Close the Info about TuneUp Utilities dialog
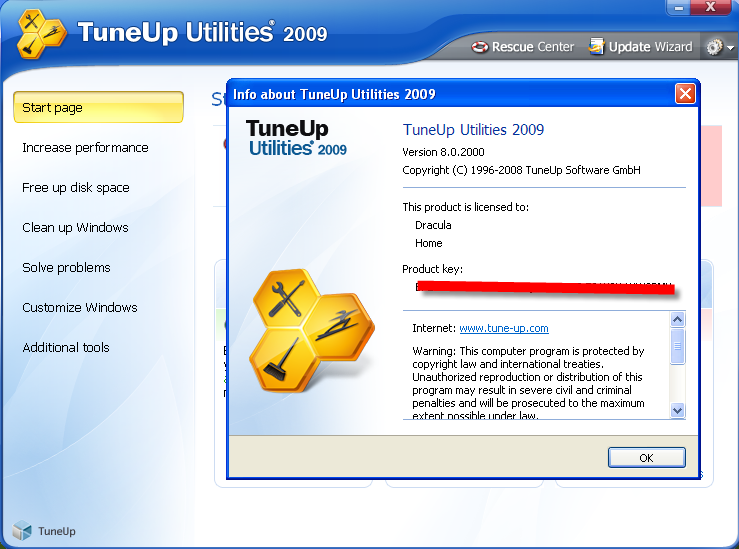This screenshot has height=549, width=739. (x=685, y=94)
